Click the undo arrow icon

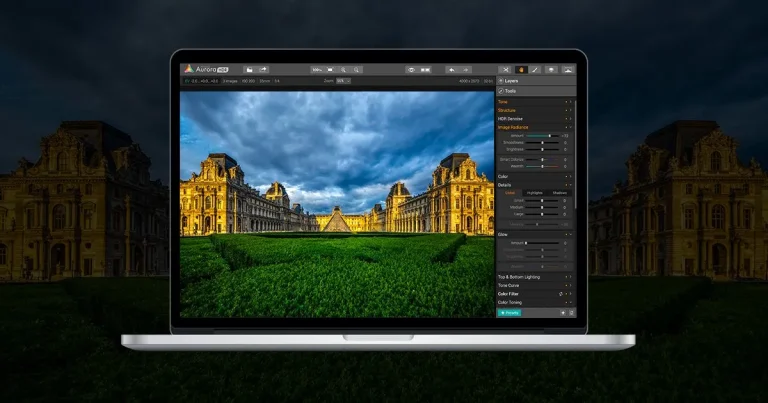[x=452, y=69]
